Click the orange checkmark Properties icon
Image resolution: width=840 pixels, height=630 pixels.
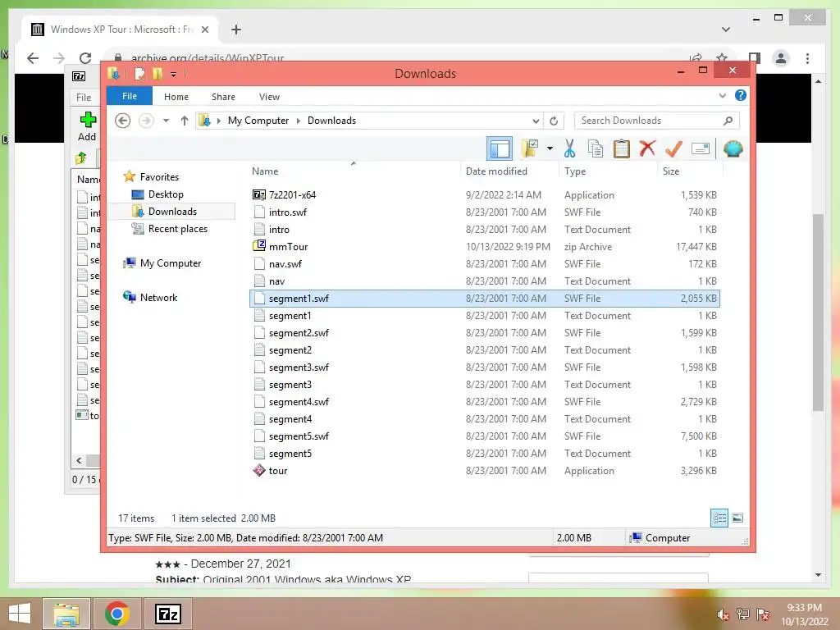(673, 148)
